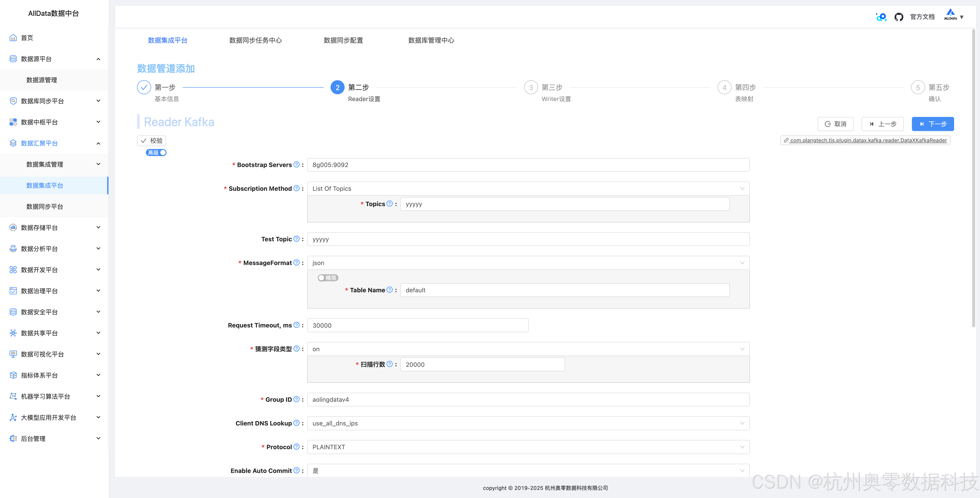Screen dimensions: 980x498
Task: Open help icon beside Topics label
Action: [390, 204]
